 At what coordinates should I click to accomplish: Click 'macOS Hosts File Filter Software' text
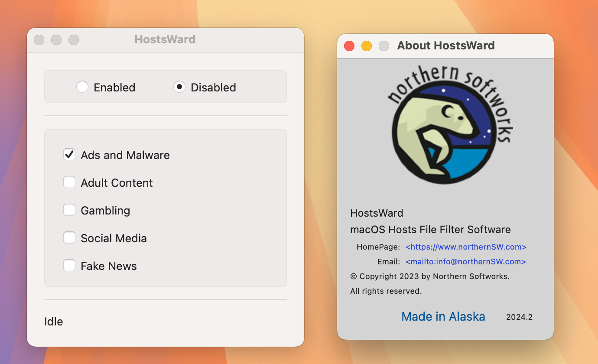click(431, 230)
